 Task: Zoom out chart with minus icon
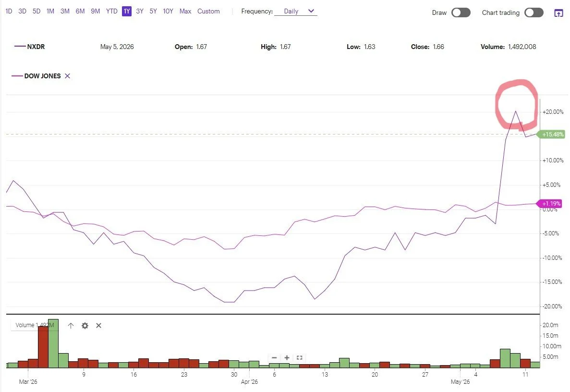pyautogui.click(x=275, y=357)
